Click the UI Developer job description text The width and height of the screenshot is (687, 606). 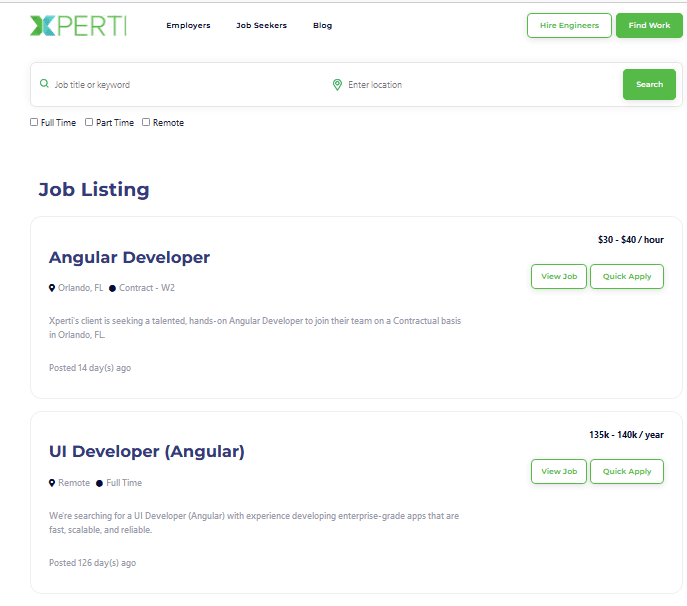pos(254,523)
